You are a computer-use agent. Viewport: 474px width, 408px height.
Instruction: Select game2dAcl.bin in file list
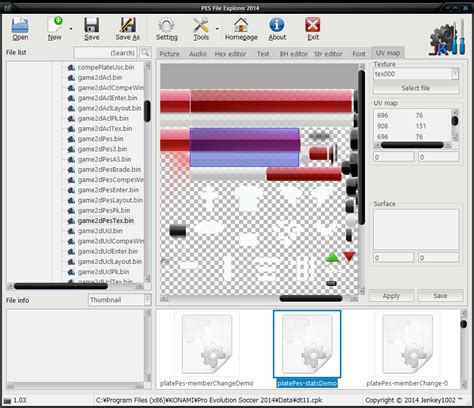click(100, 77)
